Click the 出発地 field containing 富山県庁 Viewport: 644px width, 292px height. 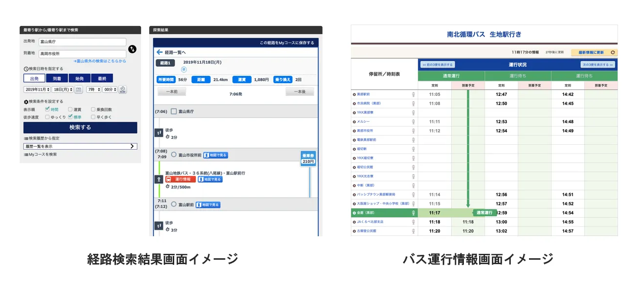[82, 42]
